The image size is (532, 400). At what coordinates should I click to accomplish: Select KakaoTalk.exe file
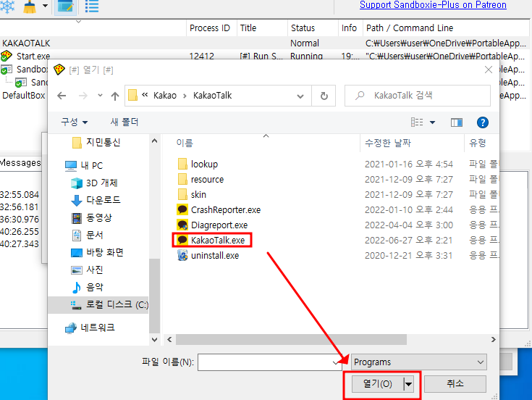(211, 240)
